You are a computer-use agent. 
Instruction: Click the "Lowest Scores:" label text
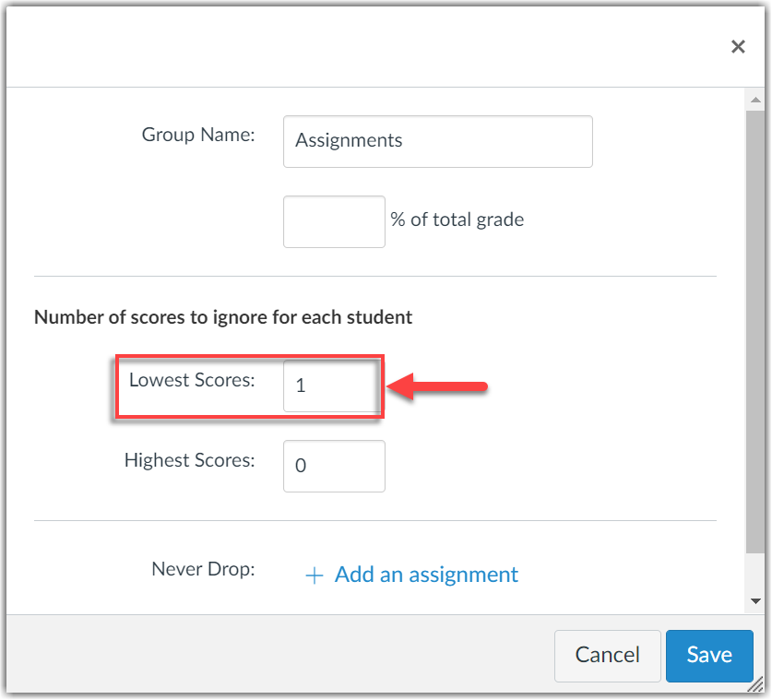[191, 380]
